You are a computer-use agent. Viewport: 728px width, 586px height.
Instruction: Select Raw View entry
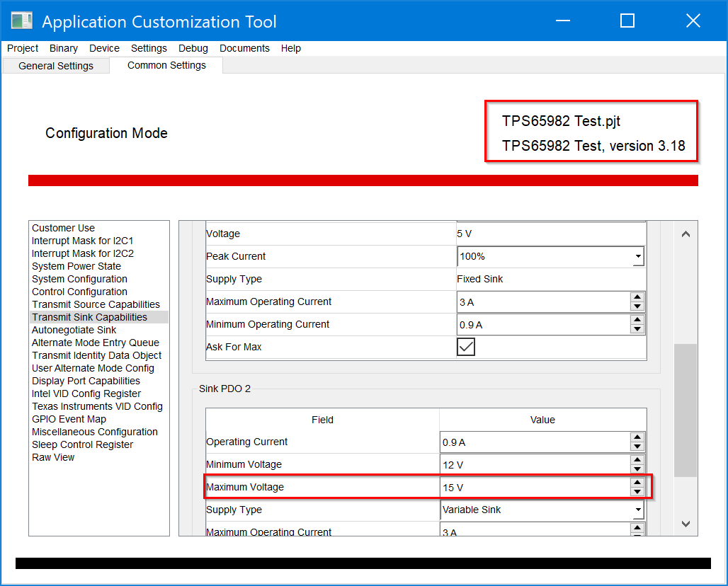pos(53,457)
